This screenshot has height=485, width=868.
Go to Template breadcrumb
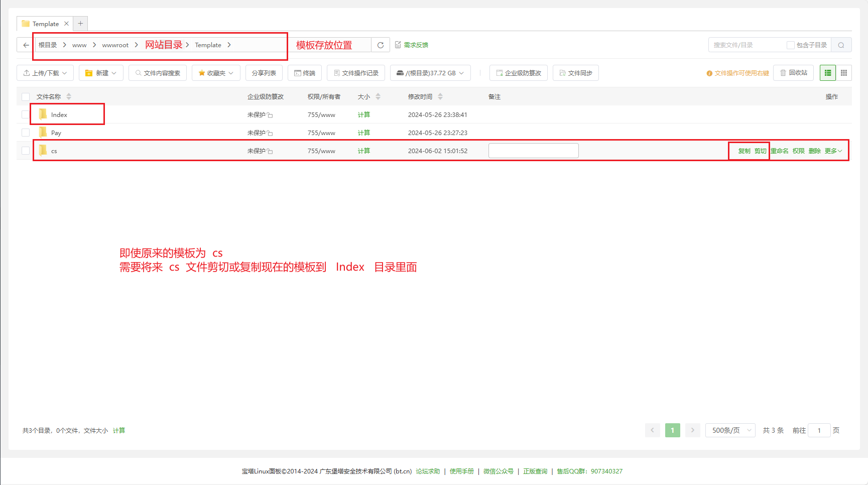(x=208, y=45)
